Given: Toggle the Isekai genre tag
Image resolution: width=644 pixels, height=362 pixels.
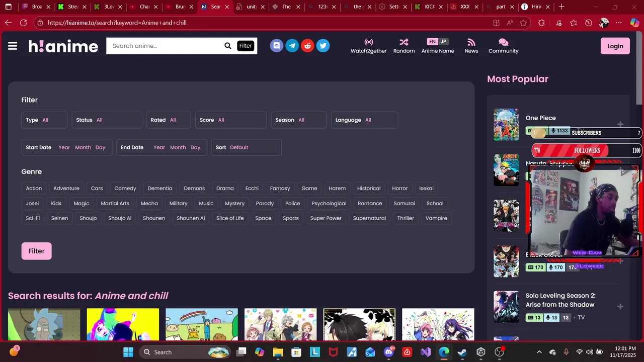Looking at the screenshot, I should tap(426, 188).
